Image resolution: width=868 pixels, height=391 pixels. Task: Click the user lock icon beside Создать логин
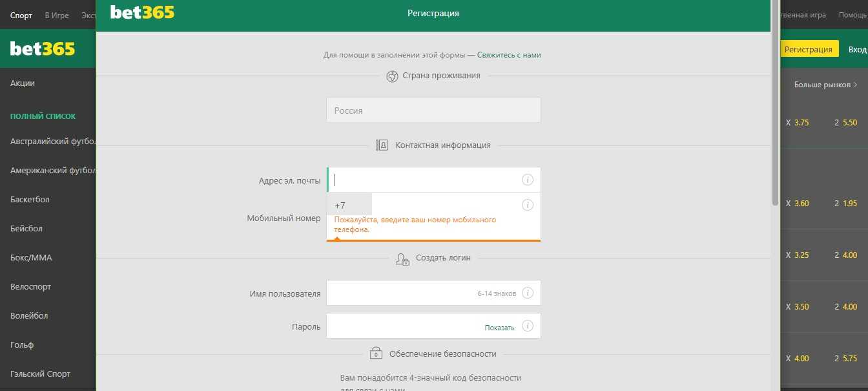pos(402,259)
